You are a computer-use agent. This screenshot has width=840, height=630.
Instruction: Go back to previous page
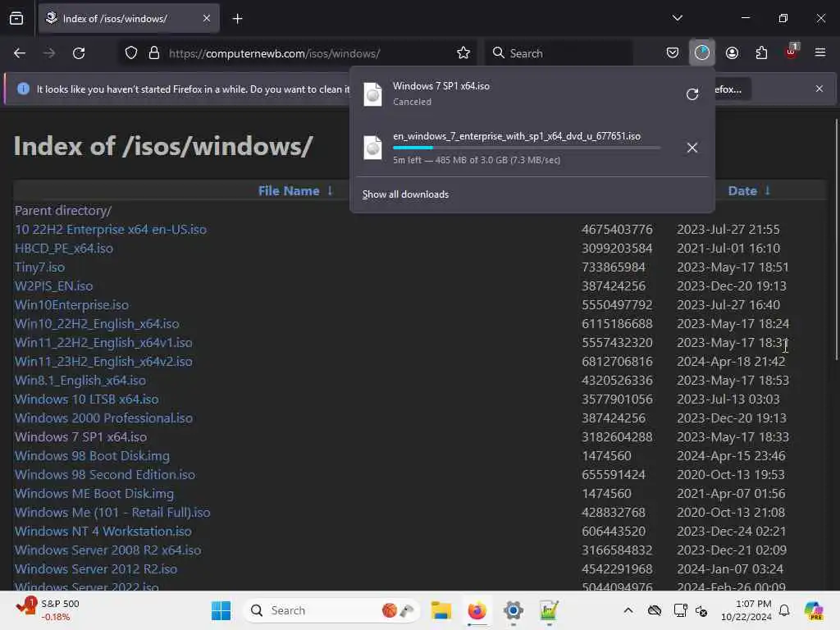(x=20, y=53)
